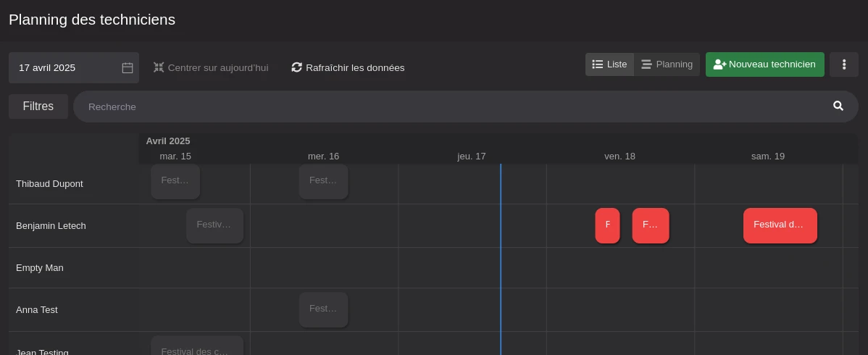Click the Empty Man technician row label
Screen dimensions: 868x355
(40, 268)
